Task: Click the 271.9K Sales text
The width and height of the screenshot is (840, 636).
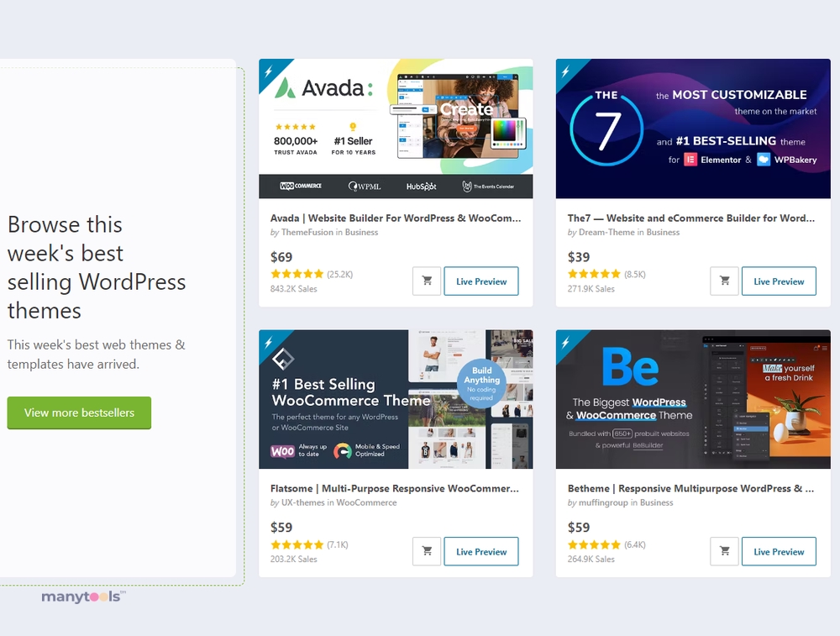Action: click(x=591, y=289)
